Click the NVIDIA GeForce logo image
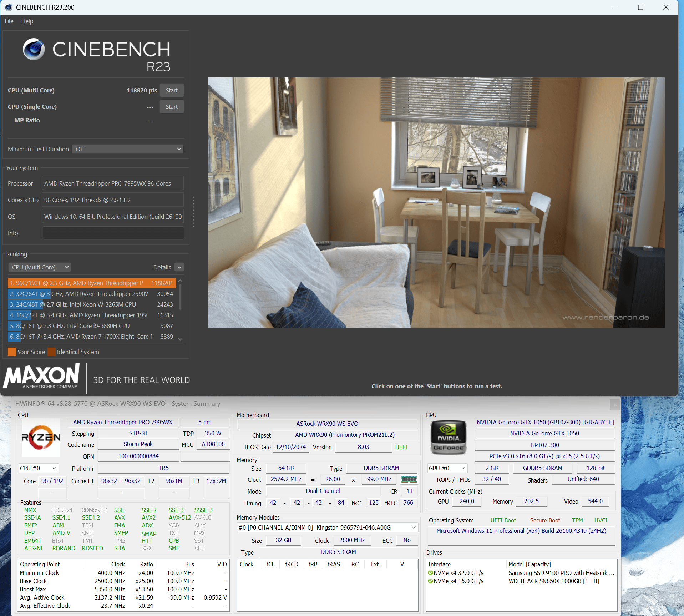Viewport: 684px width, 616px height. 449,438
